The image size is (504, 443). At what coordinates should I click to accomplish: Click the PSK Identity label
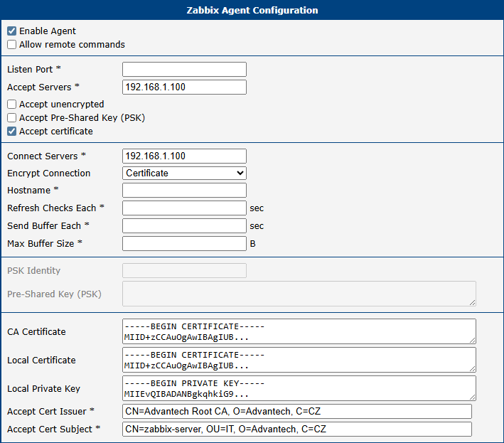(x=33, y=271)
